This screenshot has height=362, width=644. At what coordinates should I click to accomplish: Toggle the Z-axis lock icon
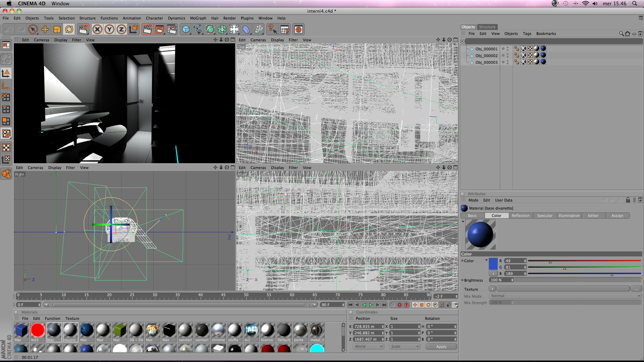(x=121, y=30)
